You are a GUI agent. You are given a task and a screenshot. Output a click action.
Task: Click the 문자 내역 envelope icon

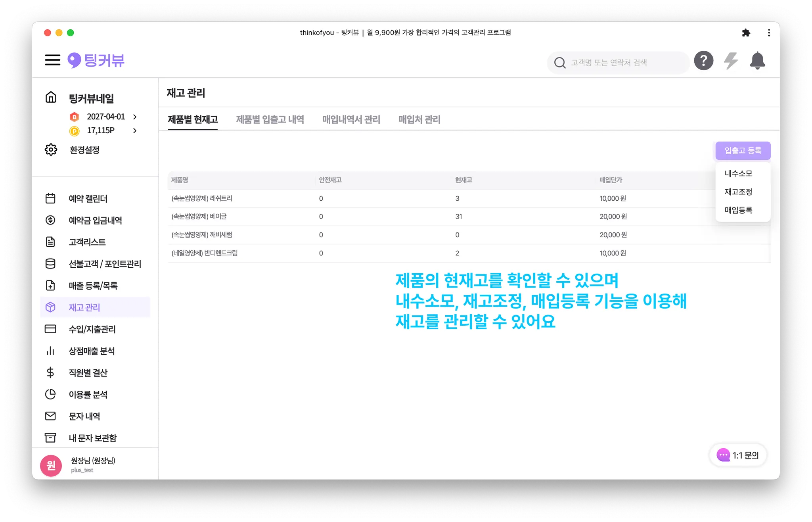[50, 416]
